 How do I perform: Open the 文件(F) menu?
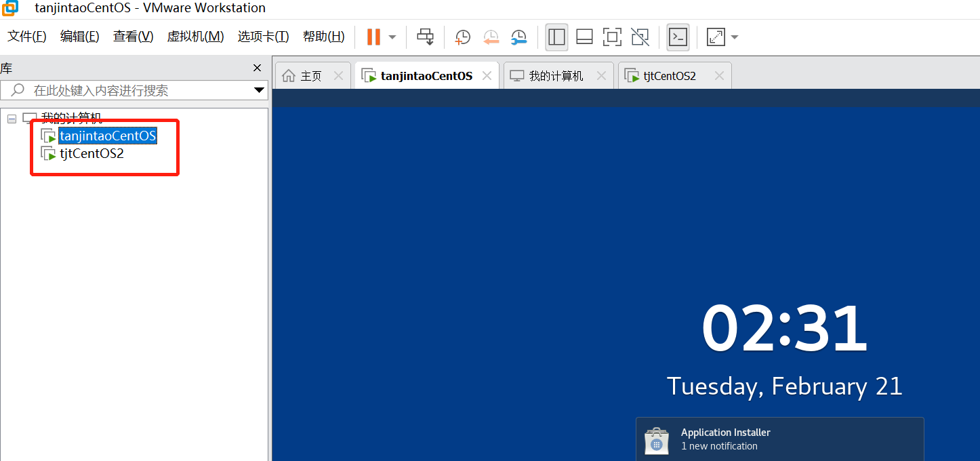(27, 37)
